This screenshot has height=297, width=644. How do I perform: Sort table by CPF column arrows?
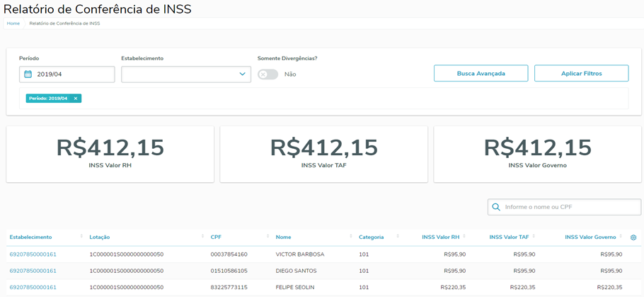click(x=268, y=237)
